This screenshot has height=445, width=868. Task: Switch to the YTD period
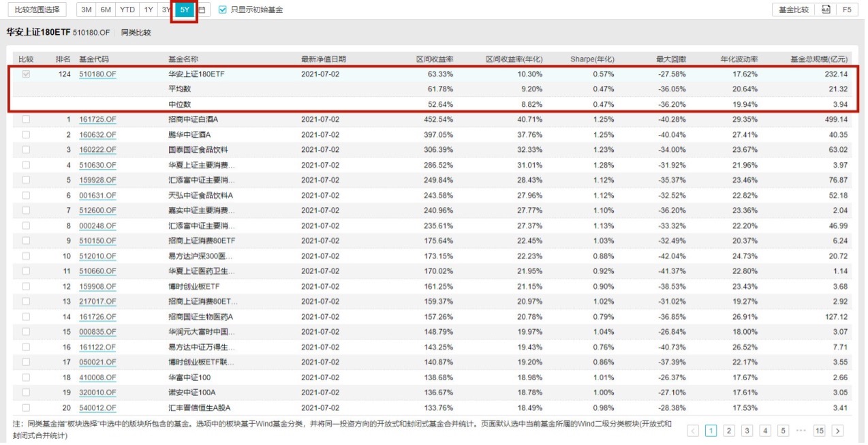127,10
